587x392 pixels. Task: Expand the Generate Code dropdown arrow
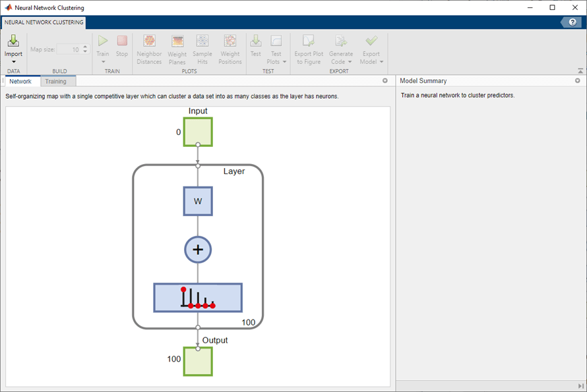click(350, 62)
